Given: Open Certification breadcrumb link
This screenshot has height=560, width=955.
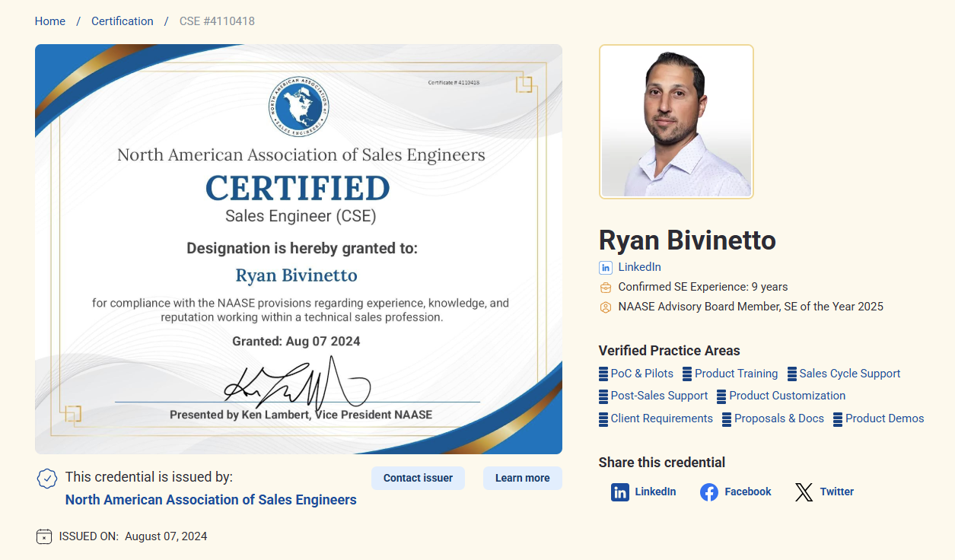Looking at the screenshot, I should point(123,21).
